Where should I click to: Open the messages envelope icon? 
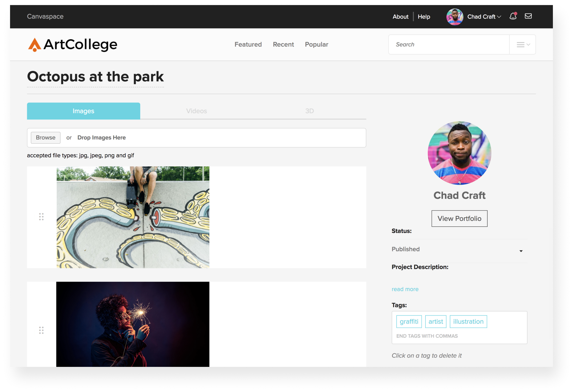pos(528,16)
